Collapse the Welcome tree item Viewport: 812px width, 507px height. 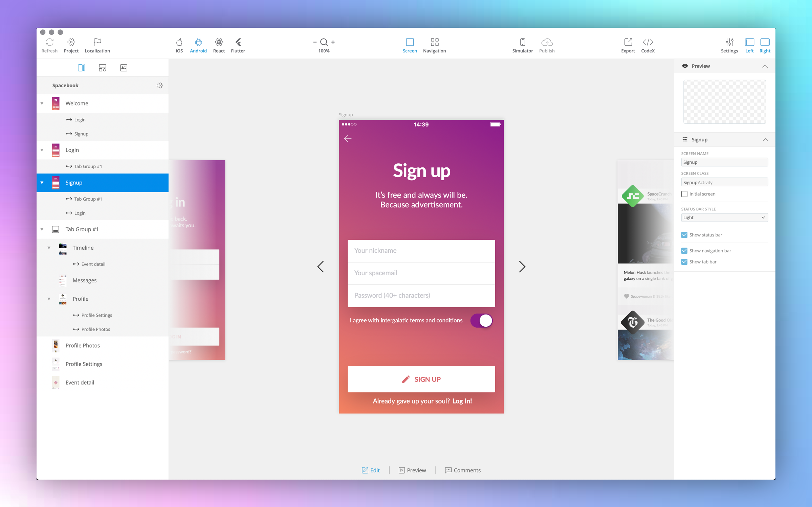(x=42, y=103)
